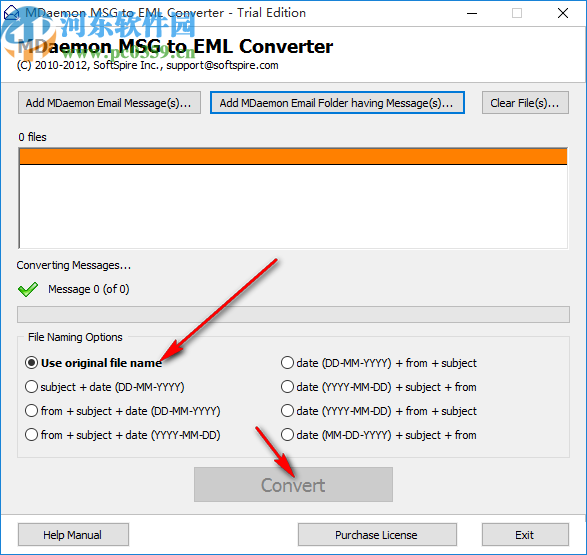Open the Help Manual
Screen dimensions: 587x555
[x=73, y=534]
